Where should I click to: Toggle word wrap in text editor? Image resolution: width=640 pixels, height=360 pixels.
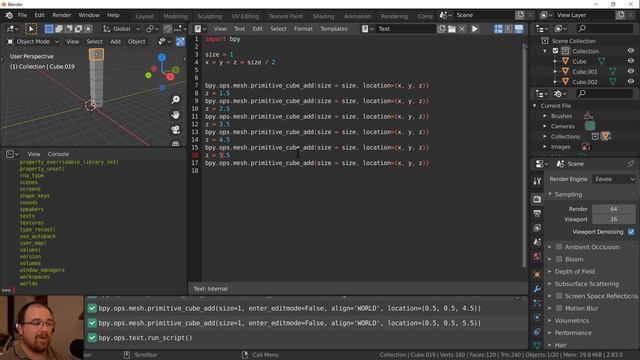(509, 29)
